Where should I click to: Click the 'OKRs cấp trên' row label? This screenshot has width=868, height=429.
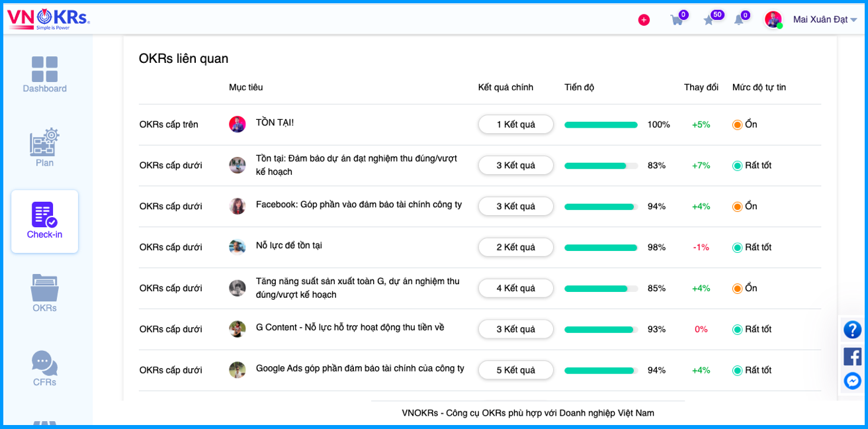click(169, 124)
